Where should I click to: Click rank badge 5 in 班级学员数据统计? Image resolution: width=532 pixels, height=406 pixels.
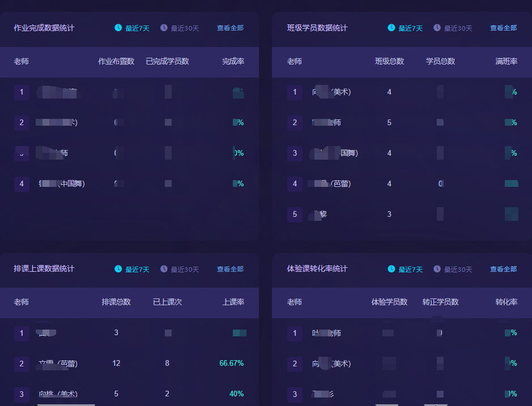295,215
